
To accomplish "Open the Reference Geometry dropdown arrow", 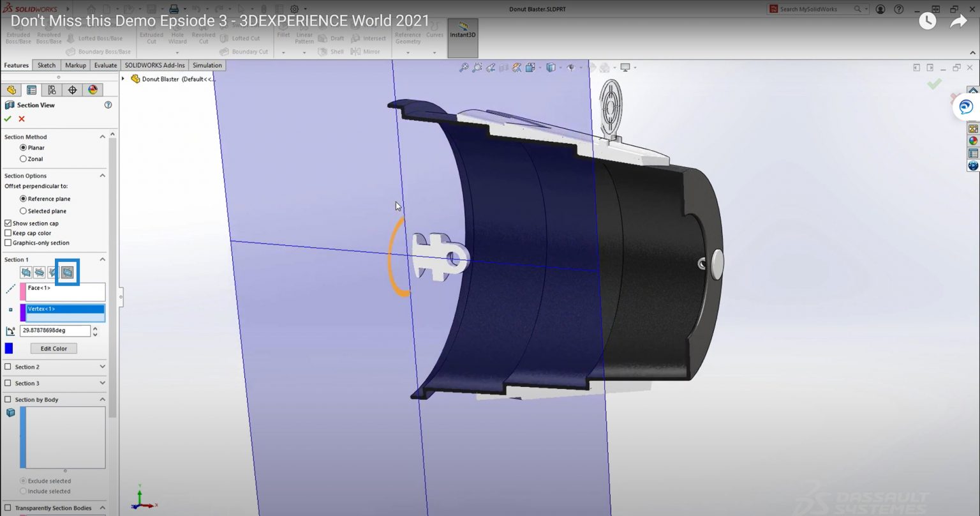I will point(408,52).
